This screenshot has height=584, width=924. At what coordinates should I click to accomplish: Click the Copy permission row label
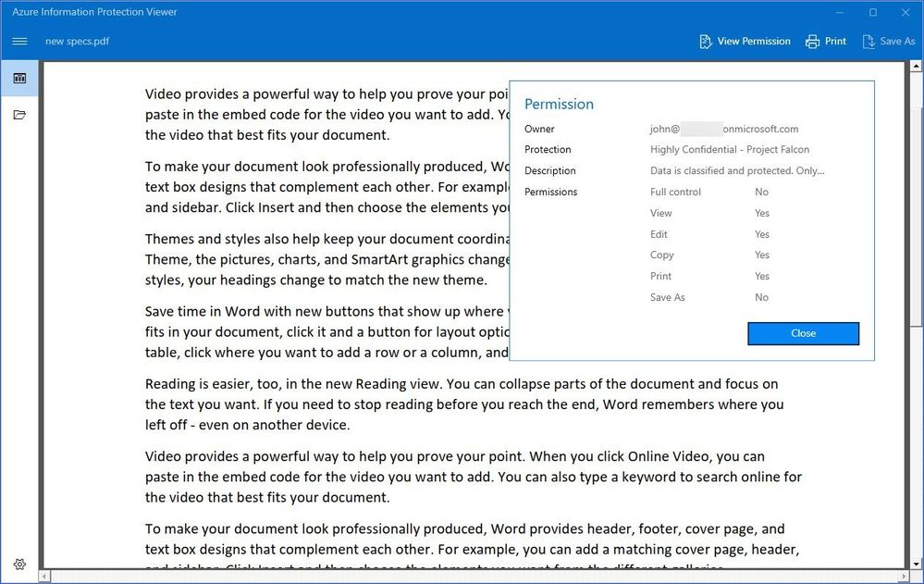661,255
